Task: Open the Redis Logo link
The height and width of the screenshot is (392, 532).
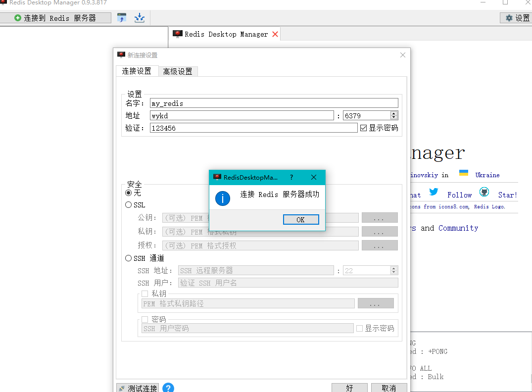Action: tap(489, 207)
